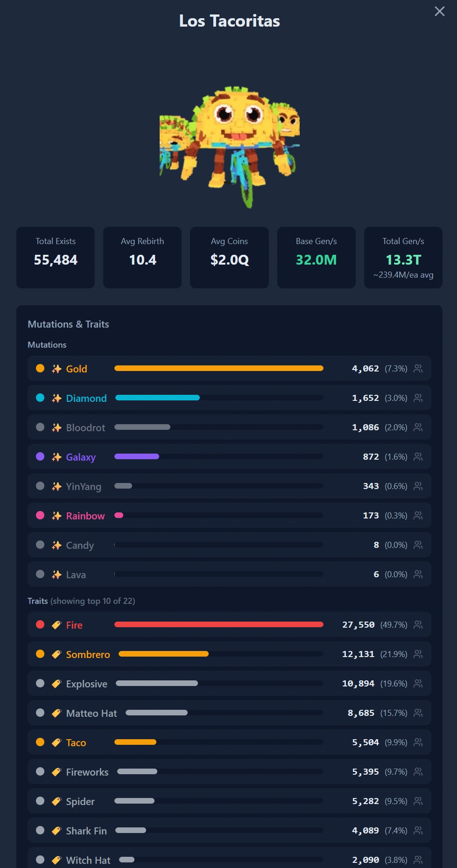This screenshot has height=868, width=457.
Task: Click the owners icon in Lava row
Action: [x=418, y=574]
